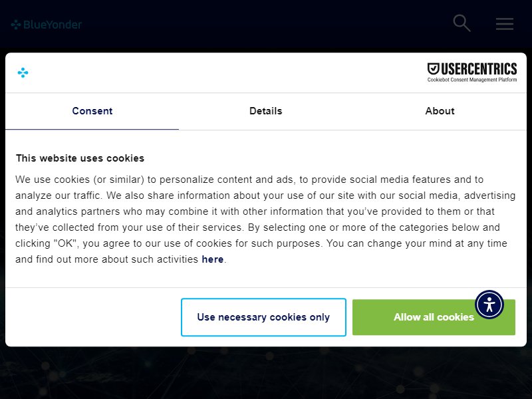Click the underline beneath the Consent tab
The width and height of the screenshot is (532, 399).
(92, 129)
